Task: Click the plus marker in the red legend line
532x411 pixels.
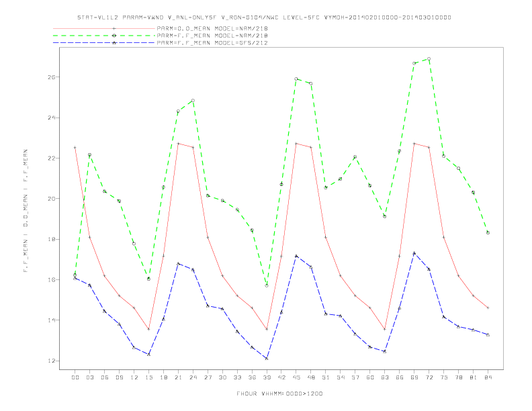Action: pyautogui.click(x=114, y=28)
